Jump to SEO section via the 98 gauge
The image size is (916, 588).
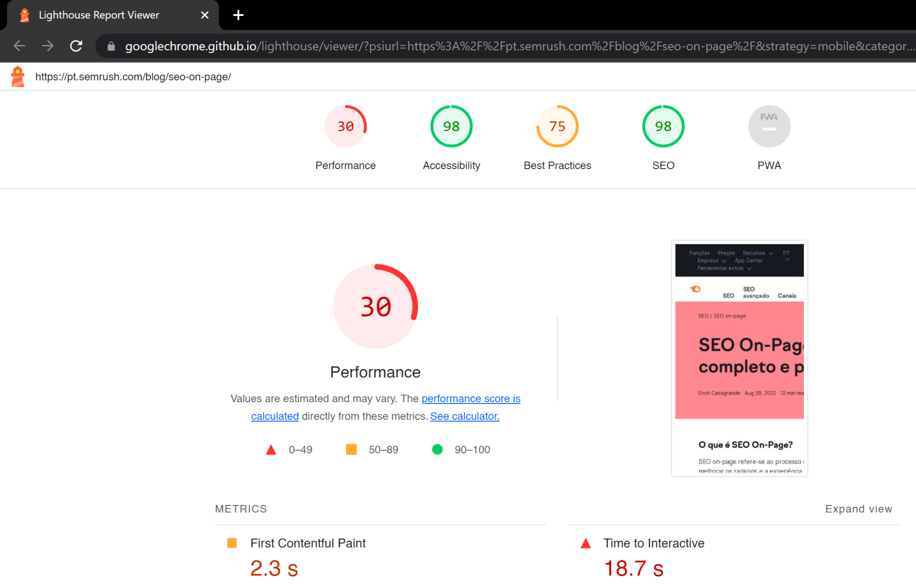[x=663, y=126]
